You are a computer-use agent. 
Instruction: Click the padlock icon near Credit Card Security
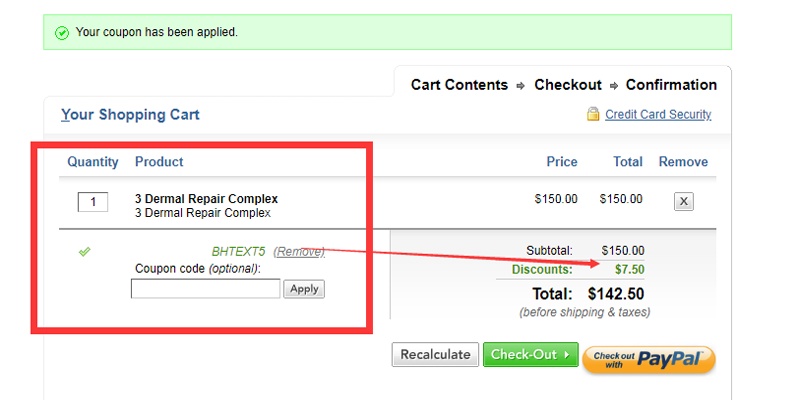click(593, 115)
